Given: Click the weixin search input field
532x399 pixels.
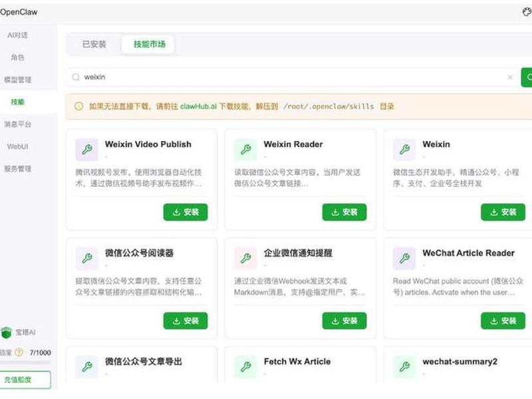Looking at the screenshot, I should coord(292,77).
